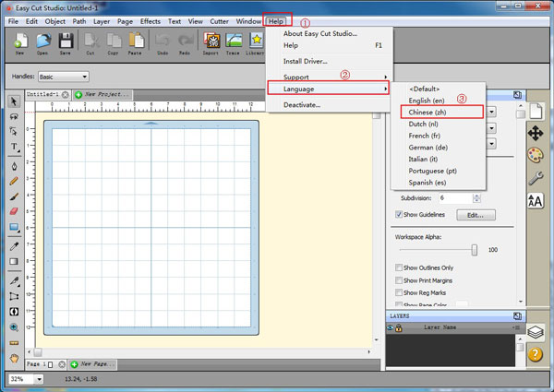Open the zoom level 32% dropdown
Image resolution: width=554 pixels, height=392 pixels.
click(28, 379)
